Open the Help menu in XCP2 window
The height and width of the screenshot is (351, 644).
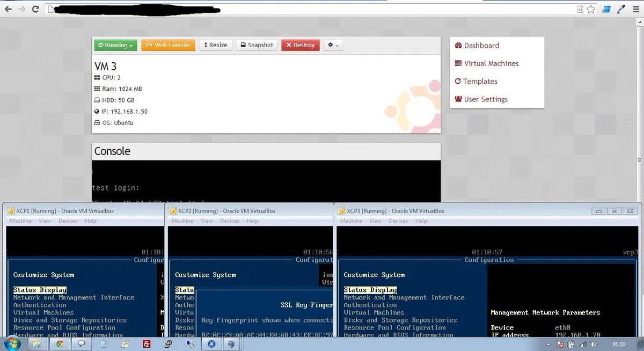(x=252, y=221)
